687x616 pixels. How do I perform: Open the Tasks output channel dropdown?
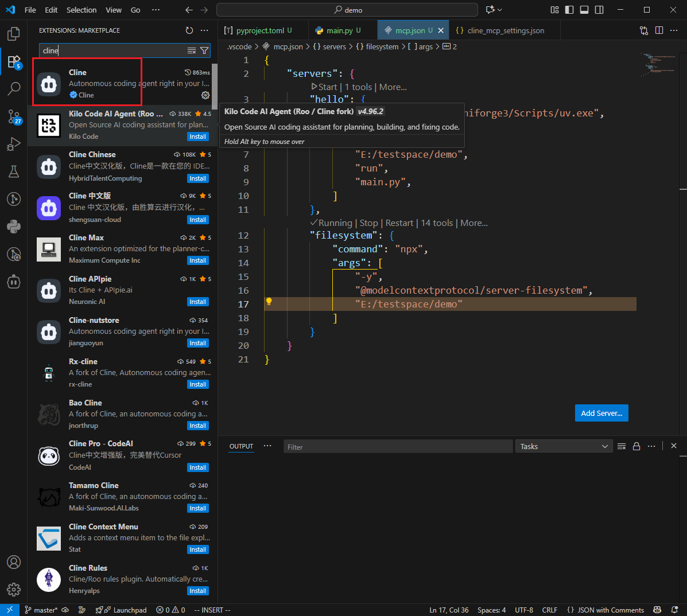(564, 446)
